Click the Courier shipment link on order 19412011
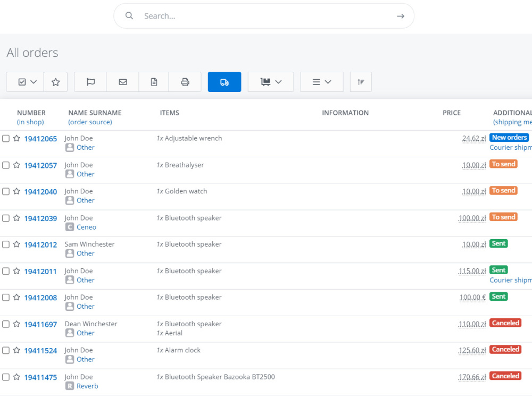 pyautogui.click(x=511, y=280)
